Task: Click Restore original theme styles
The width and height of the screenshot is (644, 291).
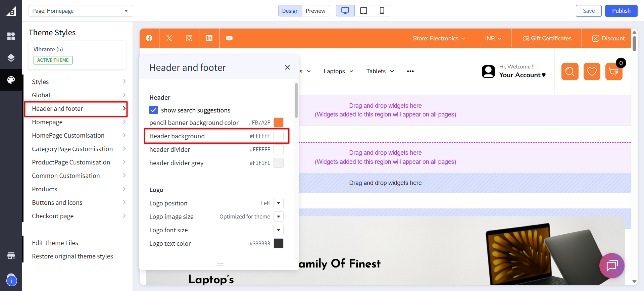Action: (72, 256)
